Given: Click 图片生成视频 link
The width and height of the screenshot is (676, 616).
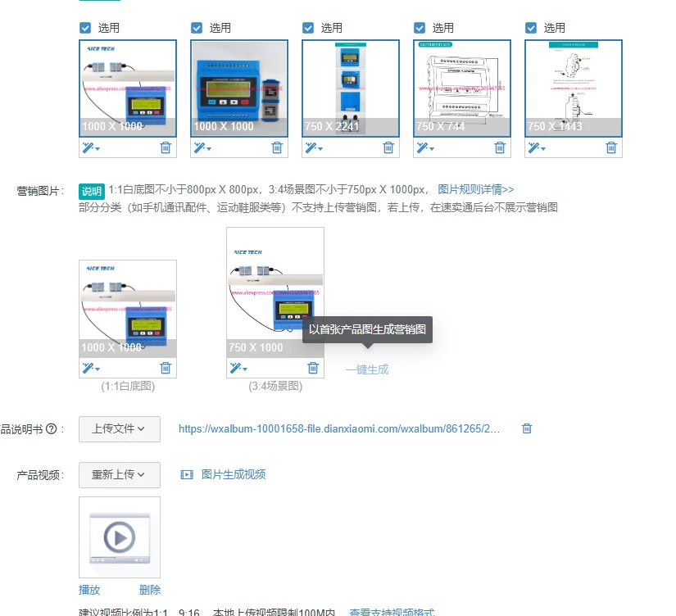Looking at the screenshot, I should pos(234,474).
